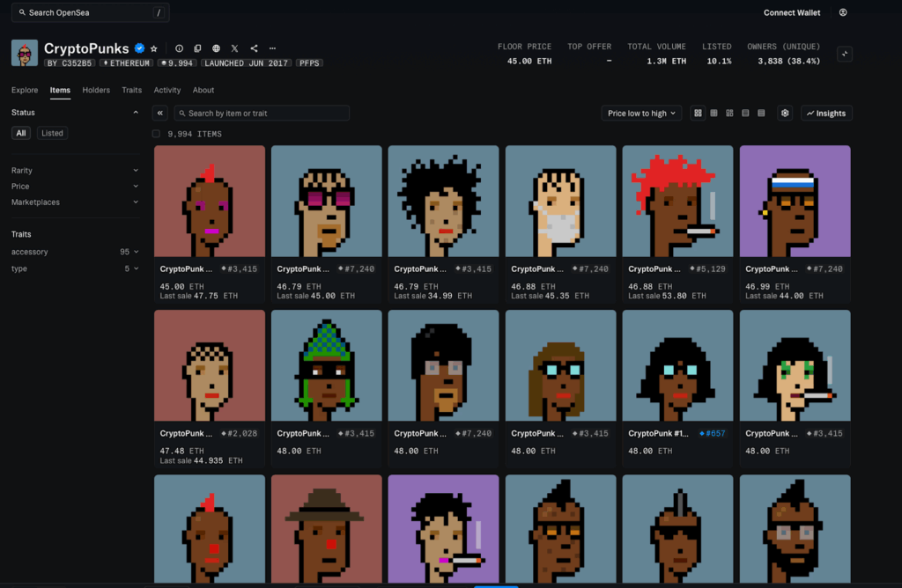The height and width of the screenshot is (588, 902).
Task: Filter status to Listed only
Action: coord(52,133)
